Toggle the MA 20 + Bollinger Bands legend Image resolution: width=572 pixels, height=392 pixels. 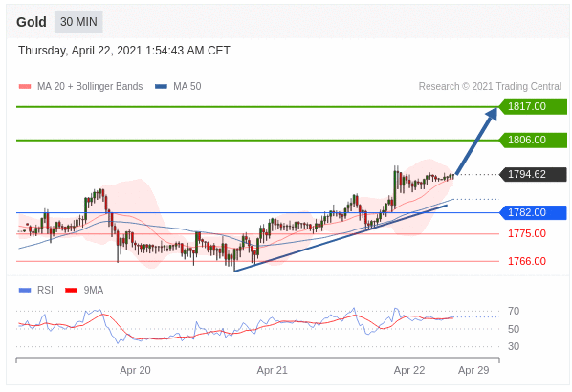coord(80,86)
